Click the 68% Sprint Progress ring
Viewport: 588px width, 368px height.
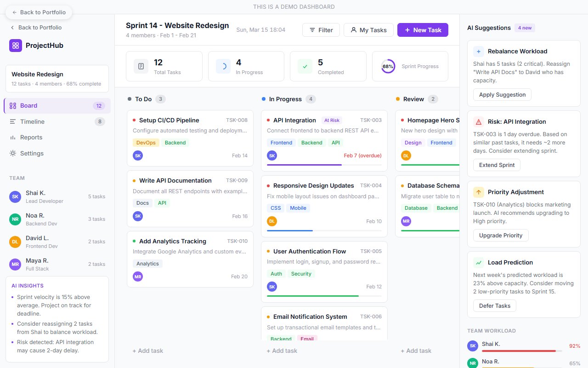(388, 66)
